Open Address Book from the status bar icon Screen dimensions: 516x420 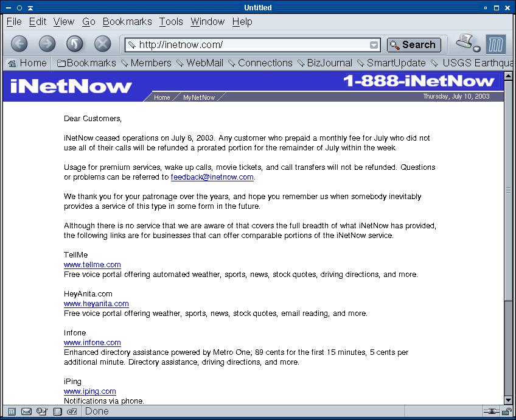coord(58,411)
